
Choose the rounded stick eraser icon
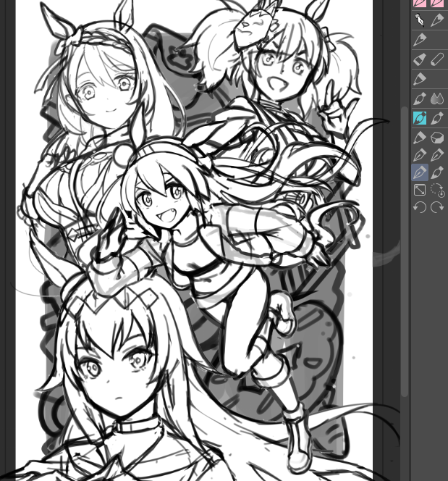tap(437, 59)
